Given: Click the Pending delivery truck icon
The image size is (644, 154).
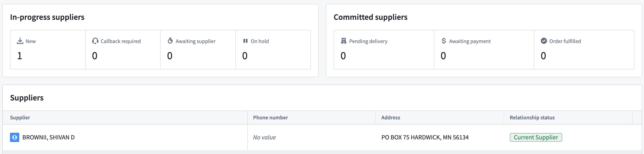Looking at the screenshot, I should point(344,41).
